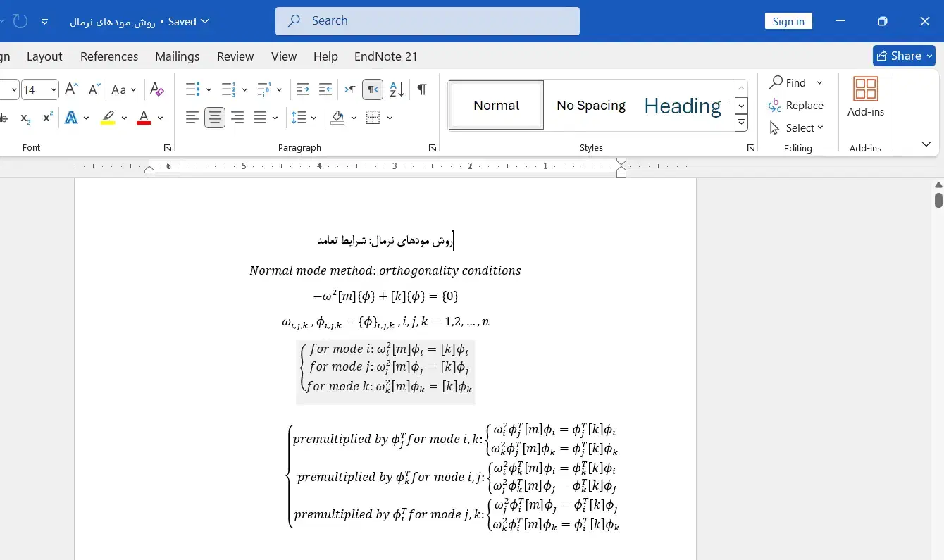Screen dimensions: 944x560
Task: Sort the selection alphabetically
Action: pos(397,89)
